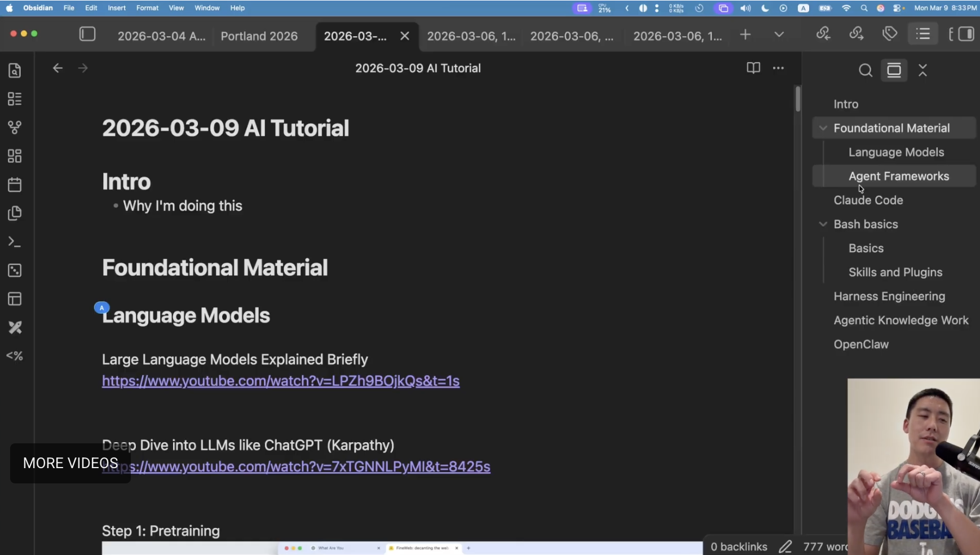Click the search icon in outline panel
The width and height of the screenshot is (980, 555).
coord(865,71)
